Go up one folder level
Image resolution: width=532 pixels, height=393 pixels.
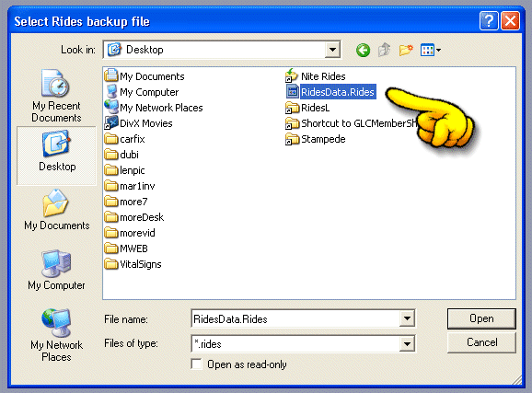click(385, 50)
